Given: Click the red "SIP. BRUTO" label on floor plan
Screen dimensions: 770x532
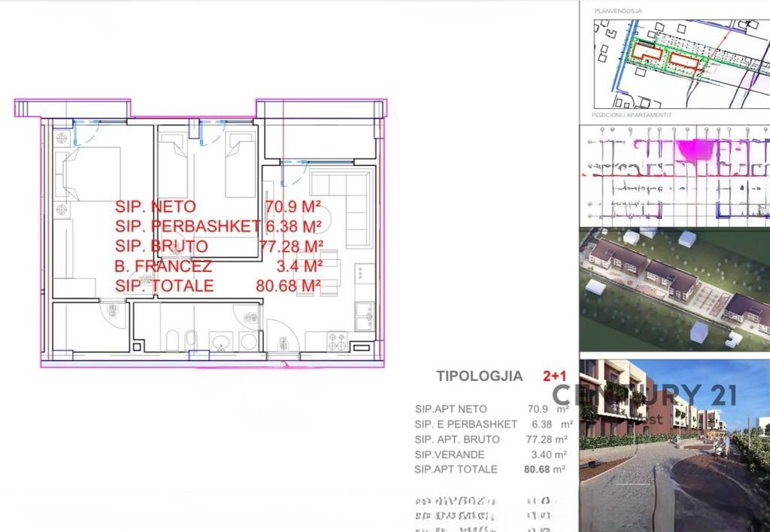Looking at the screenshot, I should (162, 246).
